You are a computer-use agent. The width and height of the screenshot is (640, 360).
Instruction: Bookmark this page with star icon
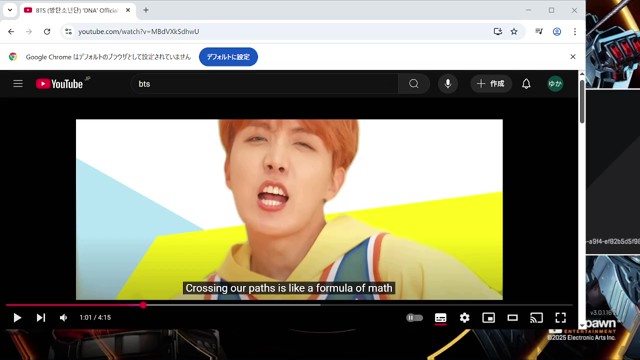(514, 31)
